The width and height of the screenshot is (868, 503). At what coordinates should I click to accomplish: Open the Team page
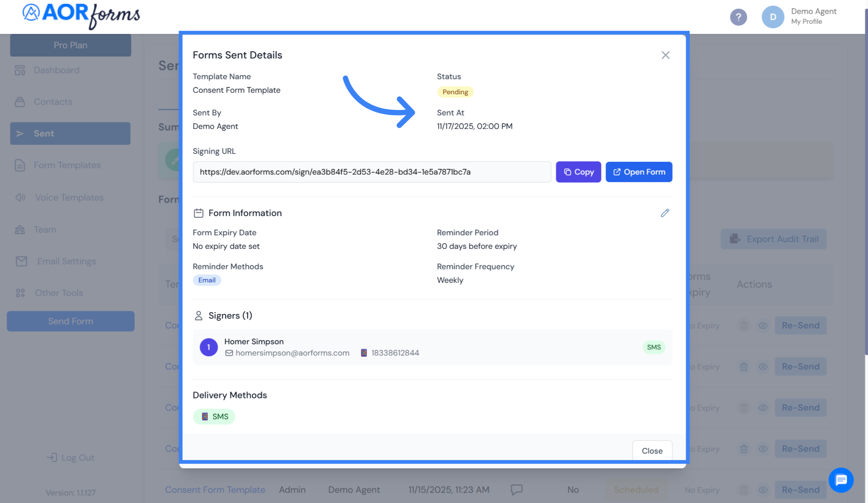click(45, 230)
